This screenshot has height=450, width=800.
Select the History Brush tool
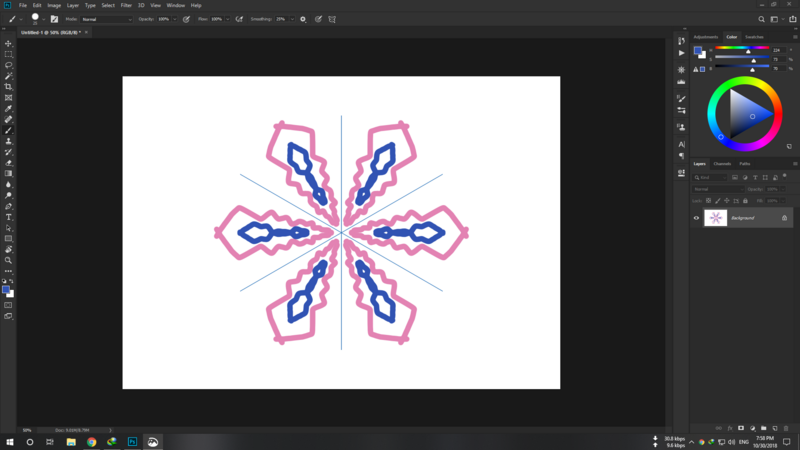pyautogui.click(x=8, y=152)
